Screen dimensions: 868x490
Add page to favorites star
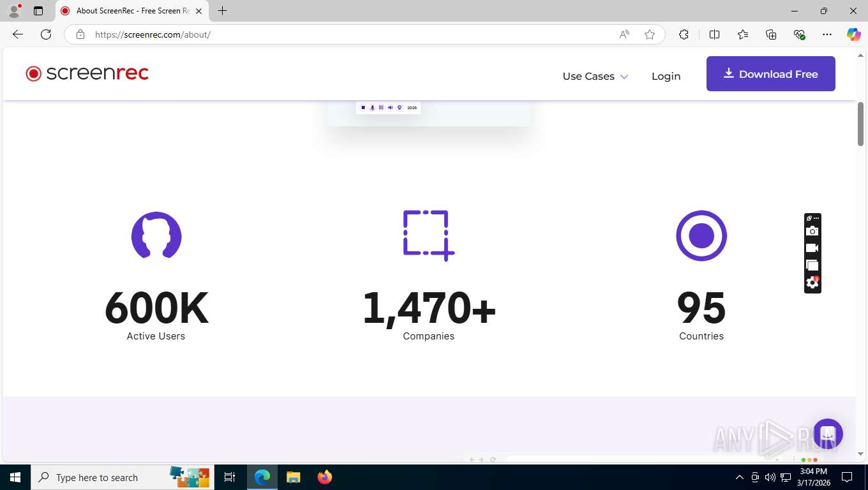coord(650,34)
